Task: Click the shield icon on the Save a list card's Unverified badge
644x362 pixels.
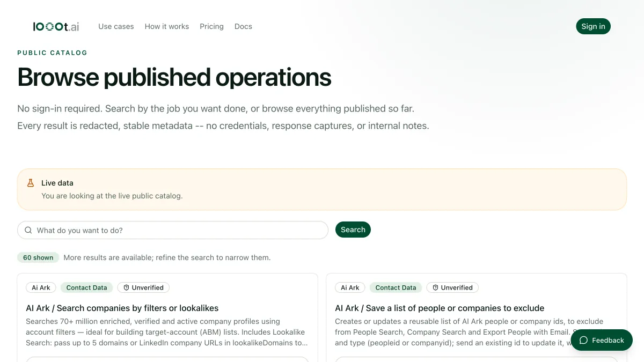Action: pyautogui.click(x=435, y=287)
